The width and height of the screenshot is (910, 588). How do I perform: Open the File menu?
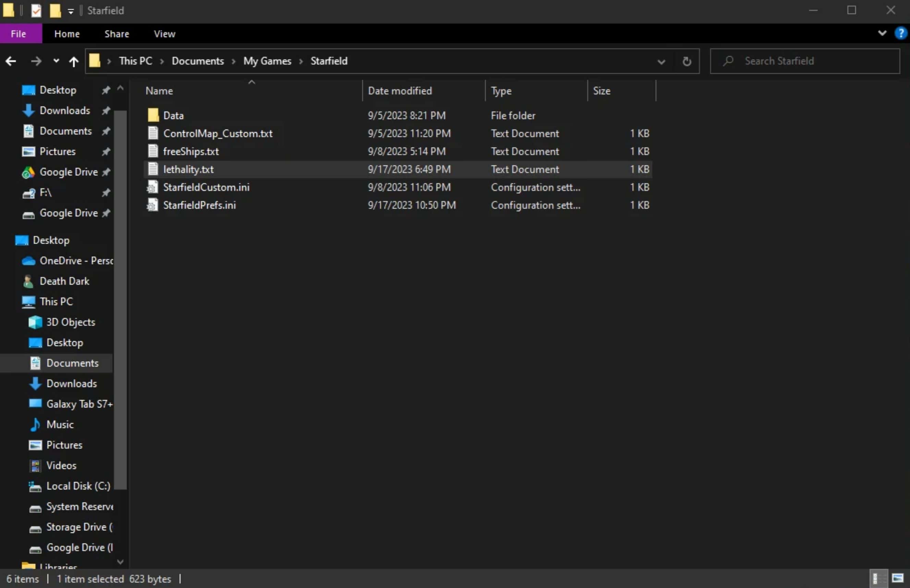[x=18, y=34]
